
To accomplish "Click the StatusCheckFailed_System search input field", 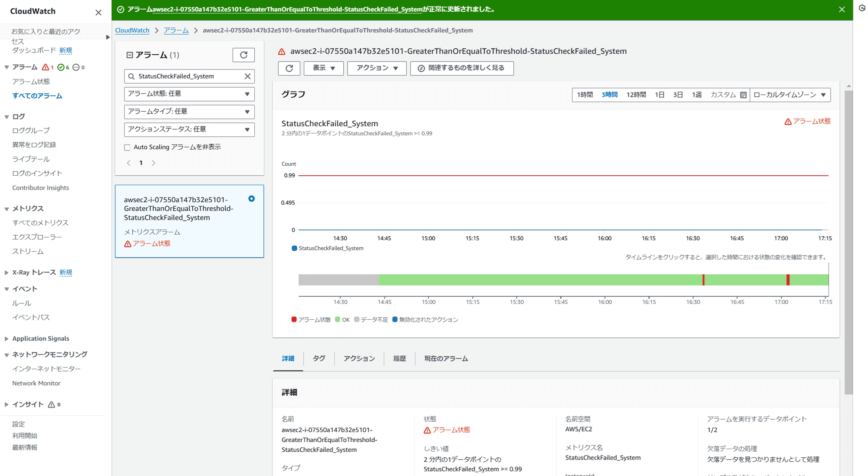I will click(189, 76).
